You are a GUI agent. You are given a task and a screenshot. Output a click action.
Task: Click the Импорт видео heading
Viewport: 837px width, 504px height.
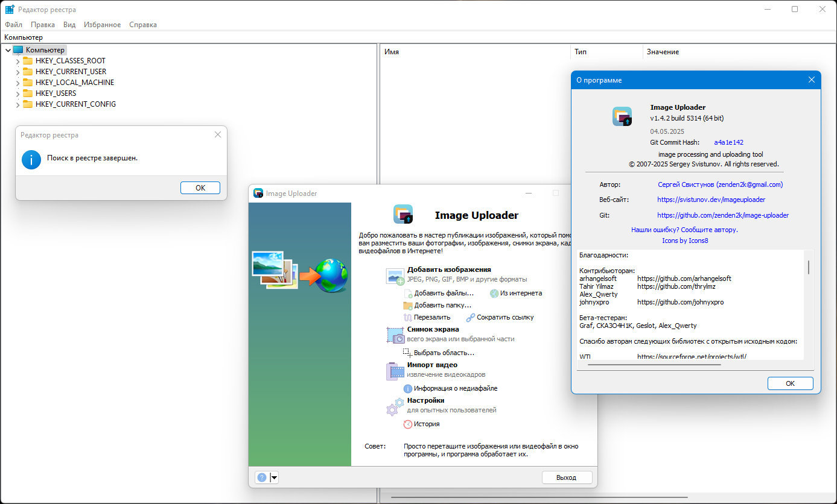(432, 365)
